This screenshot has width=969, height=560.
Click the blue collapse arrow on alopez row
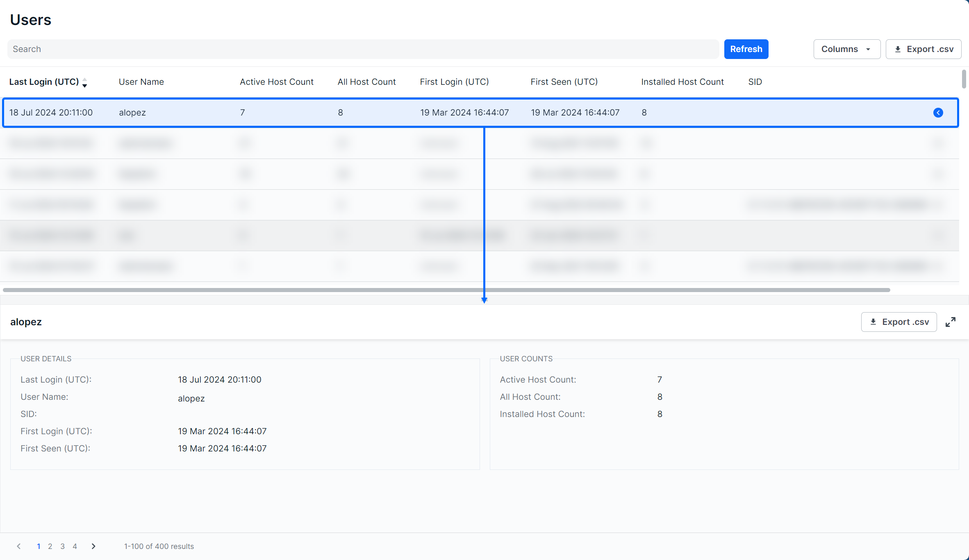point(938,113)
